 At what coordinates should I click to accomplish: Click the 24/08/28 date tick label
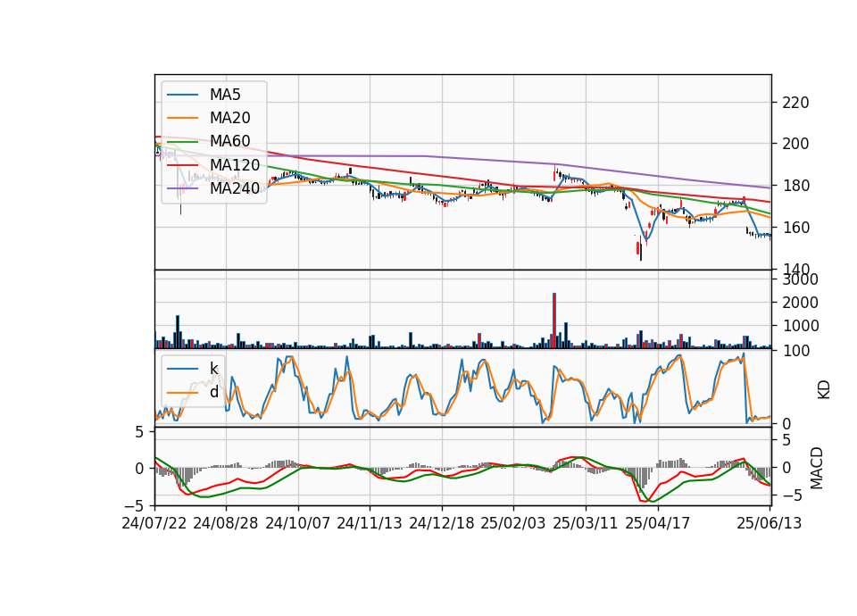point(226,523)
